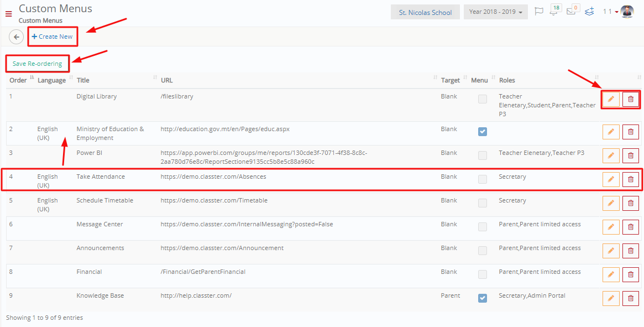Select the St. Nicolas School button
The height and width of the screenshot is (327, 644).
(x=426, y=12)
